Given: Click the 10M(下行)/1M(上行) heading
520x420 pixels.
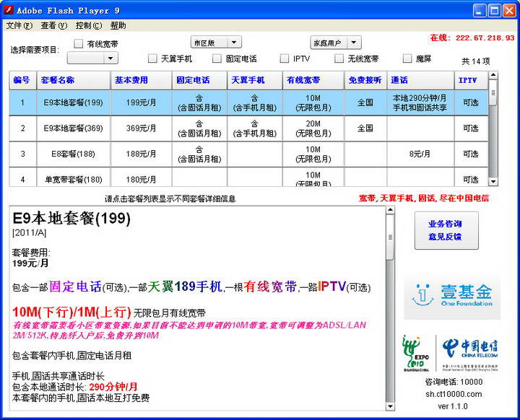Looking at the screenshot, I should (x=71, y=312).
